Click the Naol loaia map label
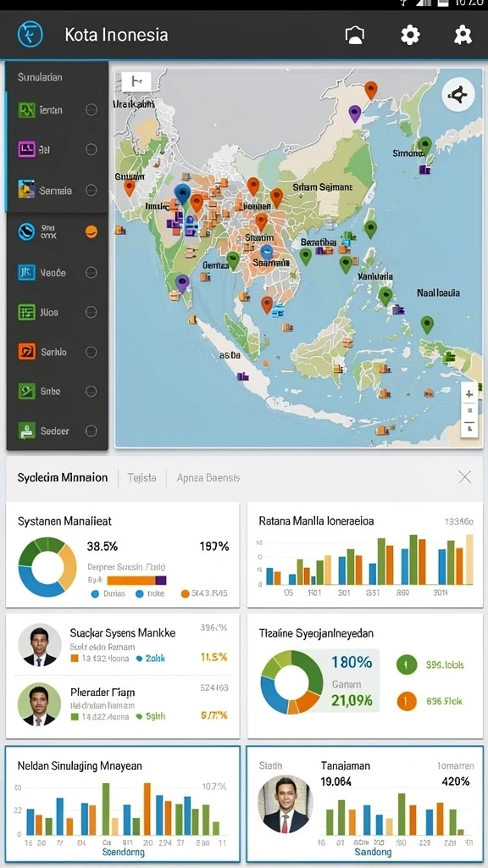Screen dimensions: 488x868 point(438,292)
